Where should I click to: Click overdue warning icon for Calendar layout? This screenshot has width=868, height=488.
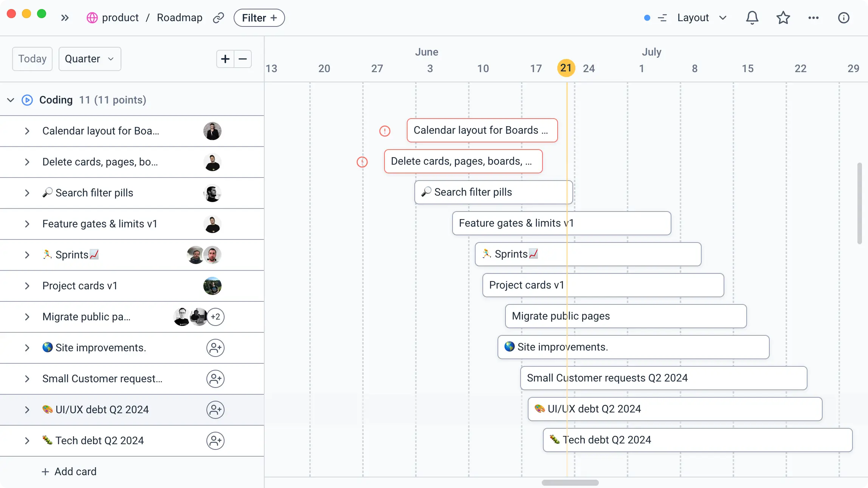click(x=384, y=131)
